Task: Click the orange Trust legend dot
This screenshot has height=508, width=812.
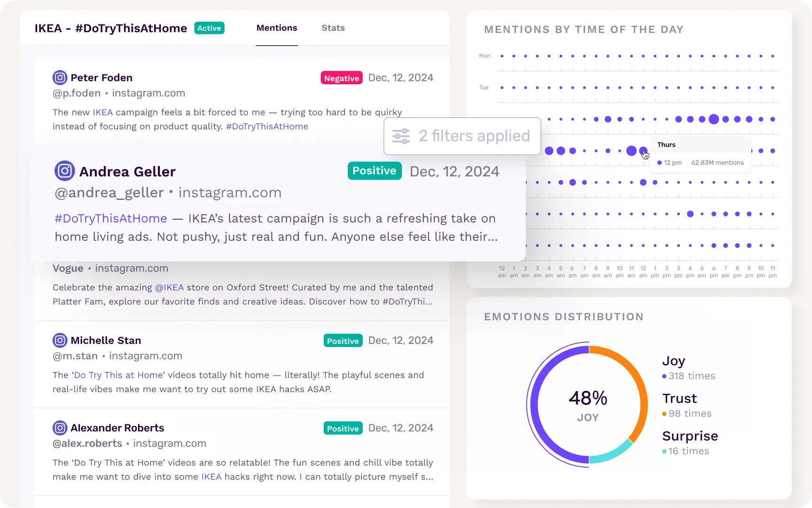Action: 664,414
